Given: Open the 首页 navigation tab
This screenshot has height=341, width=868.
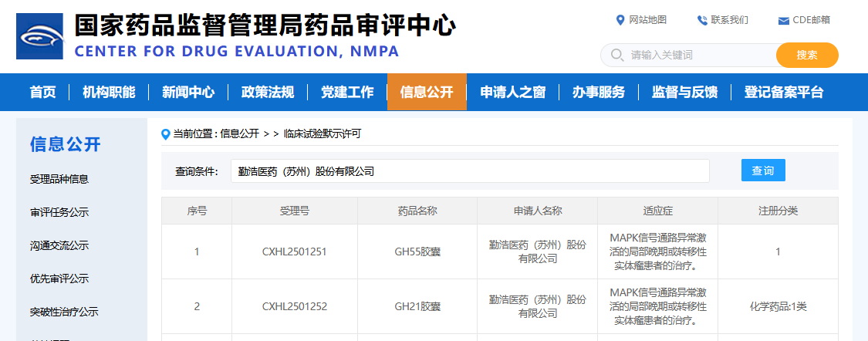Looking at the screenshot, I should (42, 93).
